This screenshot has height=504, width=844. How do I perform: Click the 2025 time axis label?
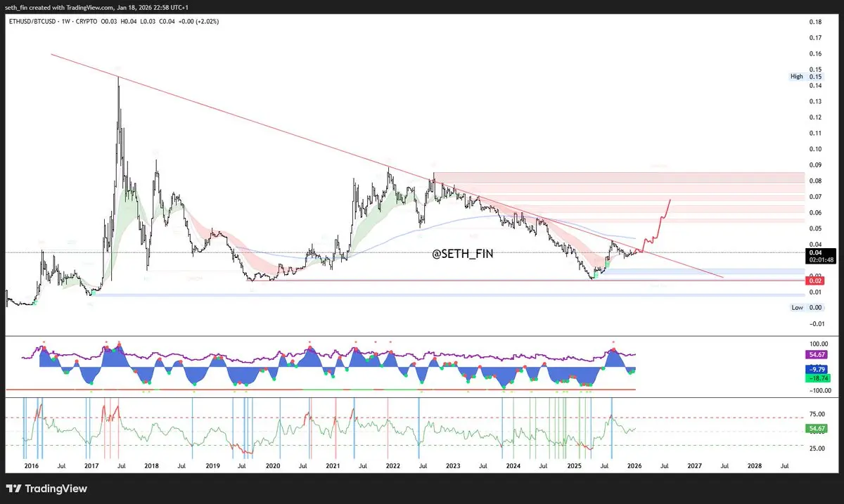[574, 466]
